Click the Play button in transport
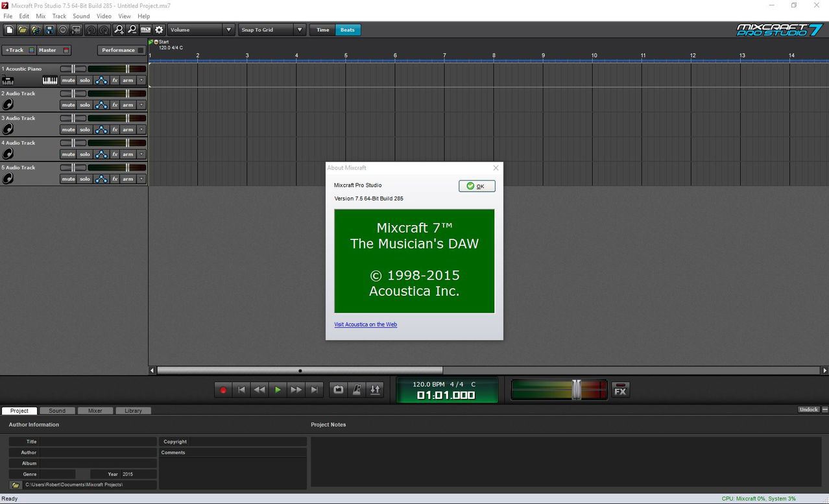This screenshot has height=504, width=829. [278, 390]
